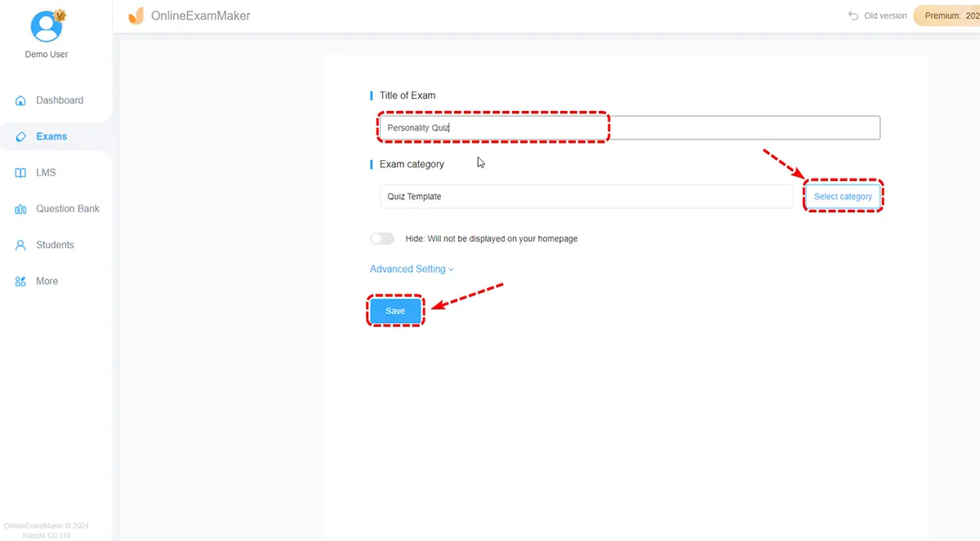Go to the Students menu item
This screenshot has width=980, height=541.
55,245
